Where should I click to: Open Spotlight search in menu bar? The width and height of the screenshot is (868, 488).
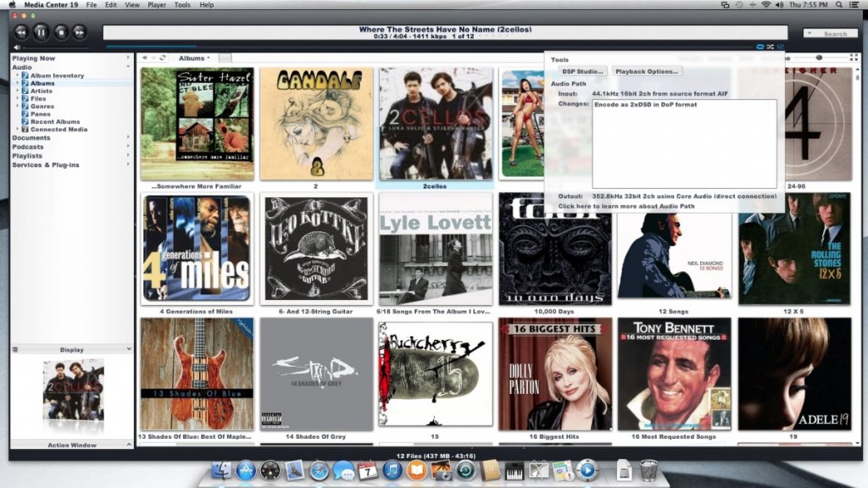pos(839,5)
